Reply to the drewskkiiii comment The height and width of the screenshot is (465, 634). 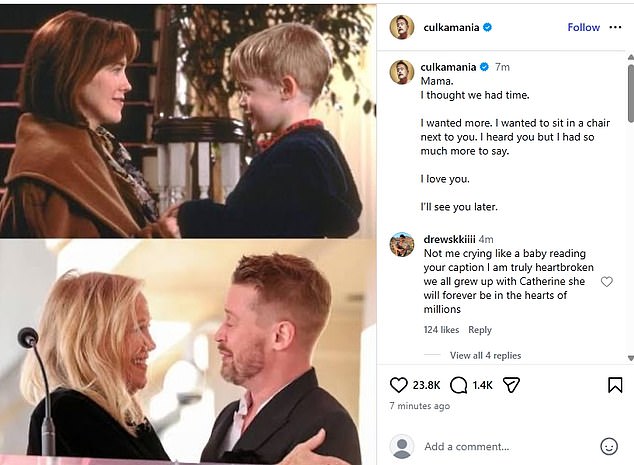pyautogui.click(x=480, y=330)
